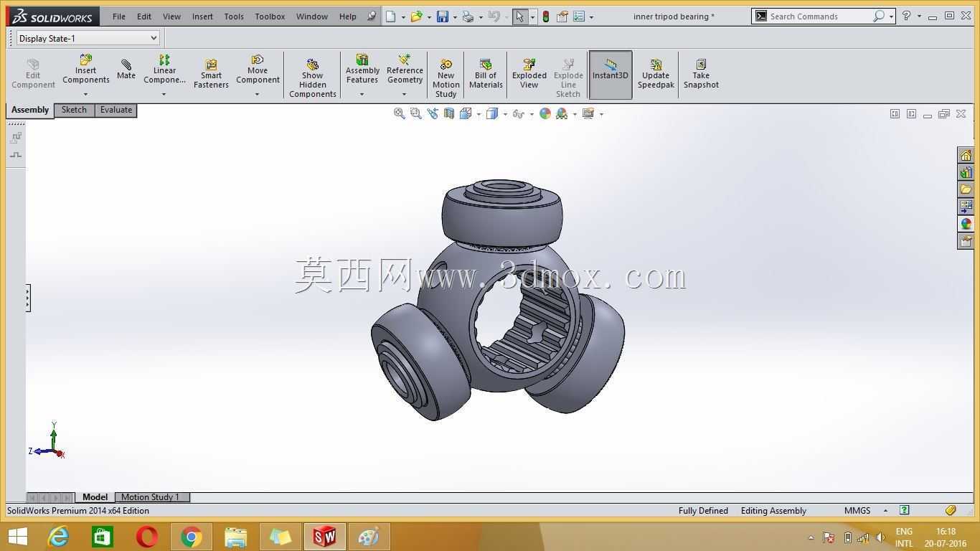Screen dimensions: 980x551
Task: Click the View Orientation icon
Action: 466,113
